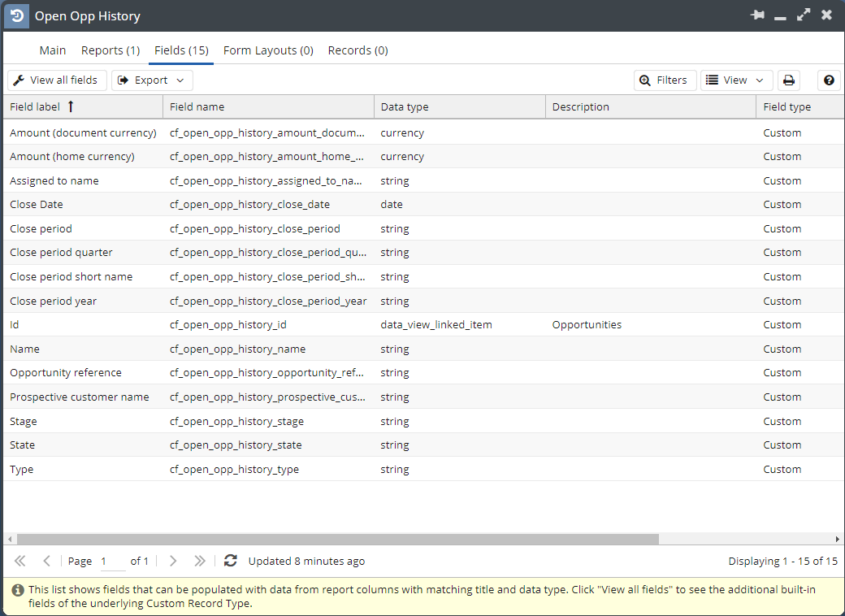Pin the window with the pin icon
This screenshot has height=616, width=845.
click(x=757, y=15)
